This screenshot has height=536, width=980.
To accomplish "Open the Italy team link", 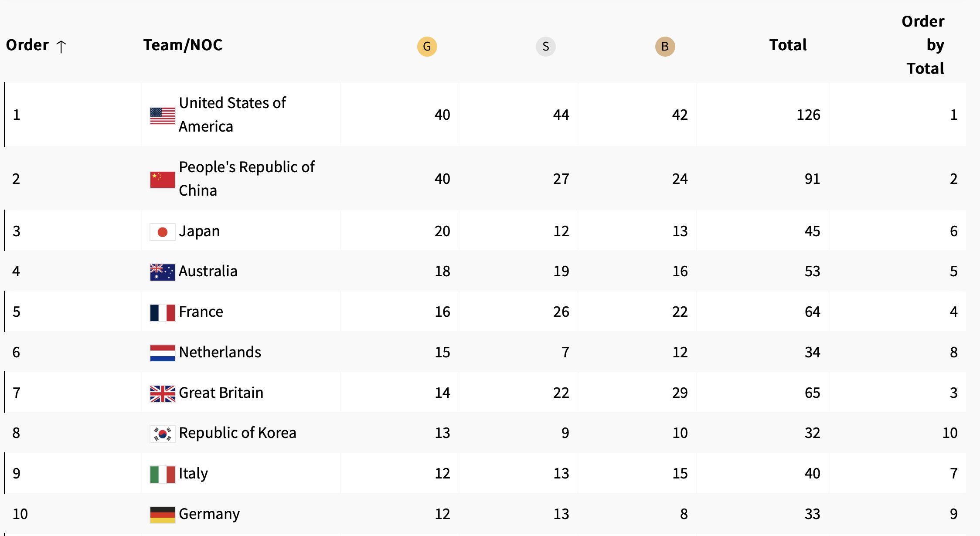I will click(x=193, y=474).
